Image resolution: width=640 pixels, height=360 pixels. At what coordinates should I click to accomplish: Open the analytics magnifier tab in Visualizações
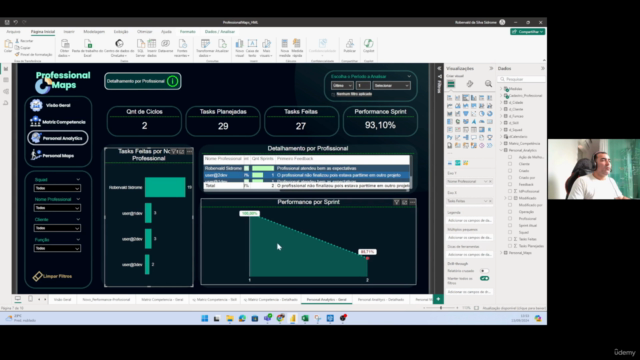[x=489, y=84]
